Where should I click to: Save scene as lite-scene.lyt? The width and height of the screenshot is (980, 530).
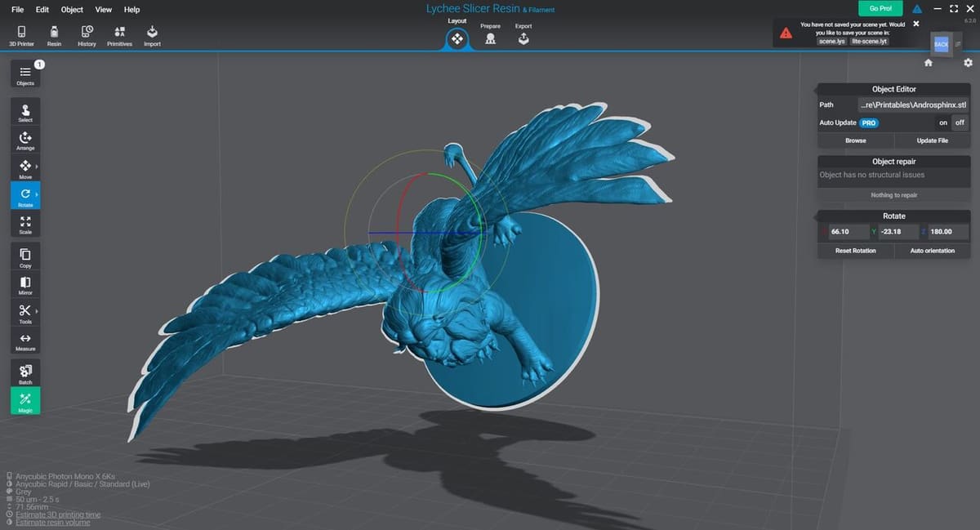pos(869,41)
